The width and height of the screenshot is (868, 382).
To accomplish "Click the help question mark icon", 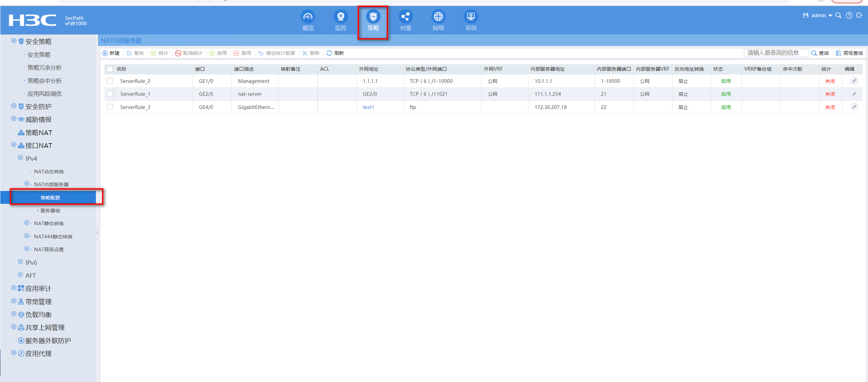I will tap(849, 16).
